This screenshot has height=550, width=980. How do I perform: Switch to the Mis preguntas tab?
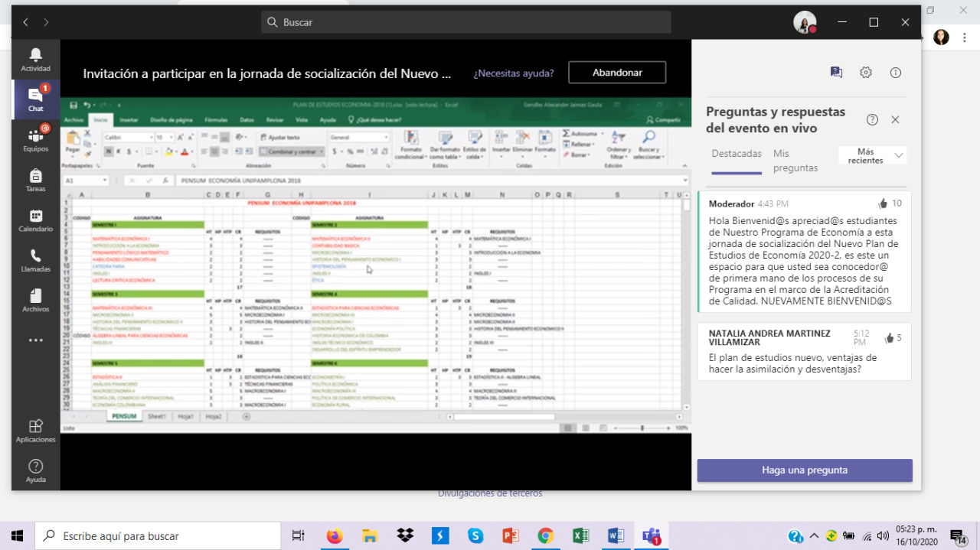click(795, 161)
